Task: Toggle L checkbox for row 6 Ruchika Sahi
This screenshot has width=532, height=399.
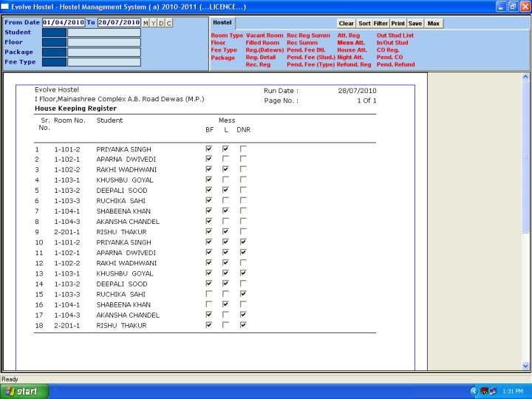Action: click(225, 200)
